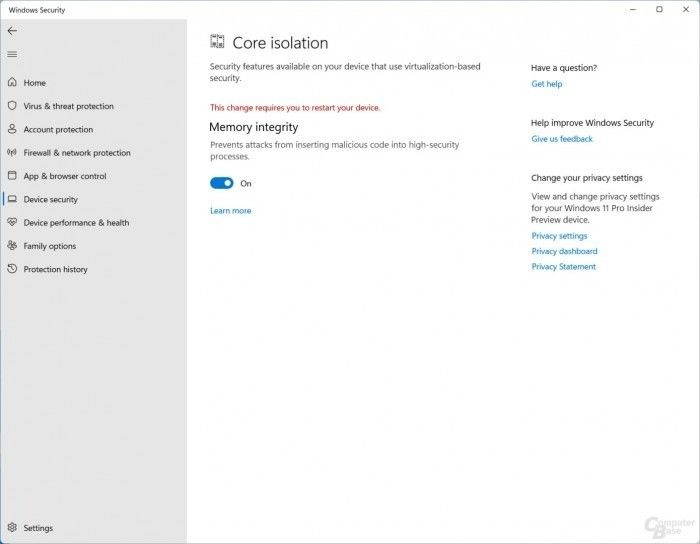Click the Protection history clock icon
This screenshot has height=544, width=700.
pos(12,269)
